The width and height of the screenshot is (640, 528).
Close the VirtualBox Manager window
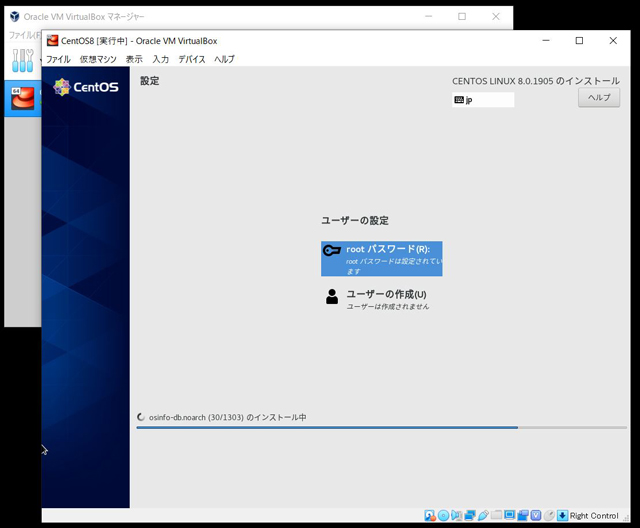tap(496, 16)
